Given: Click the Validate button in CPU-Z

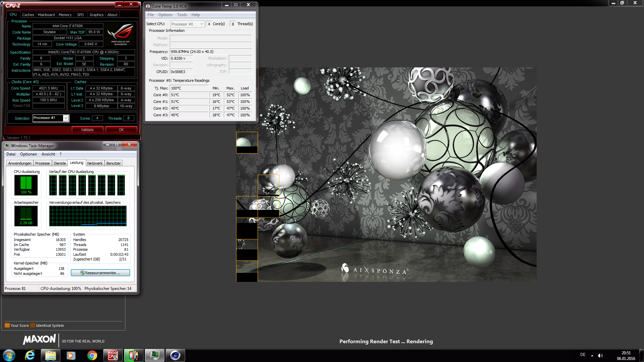Looking at the screenshot, I should click(x=87, y=130).
